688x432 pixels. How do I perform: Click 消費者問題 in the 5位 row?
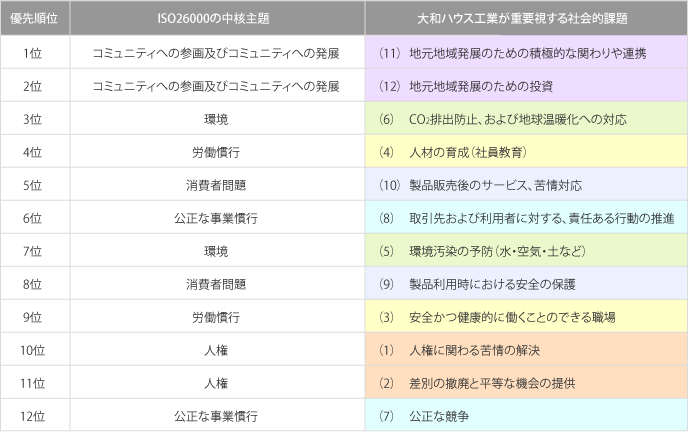(215, 185)
